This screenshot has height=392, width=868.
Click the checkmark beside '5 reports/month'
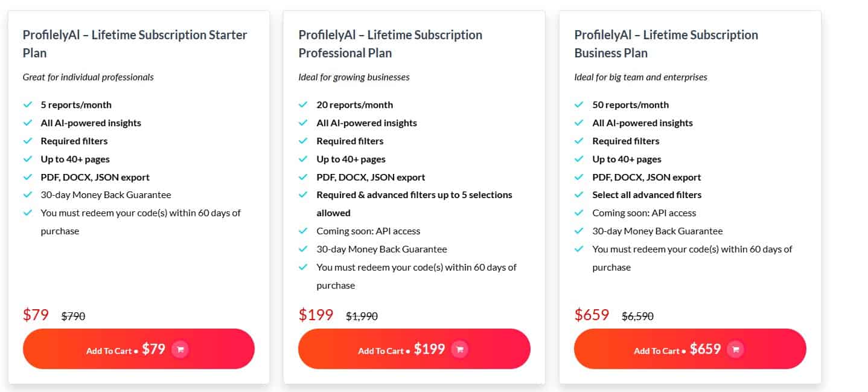(x=28, y=104)
